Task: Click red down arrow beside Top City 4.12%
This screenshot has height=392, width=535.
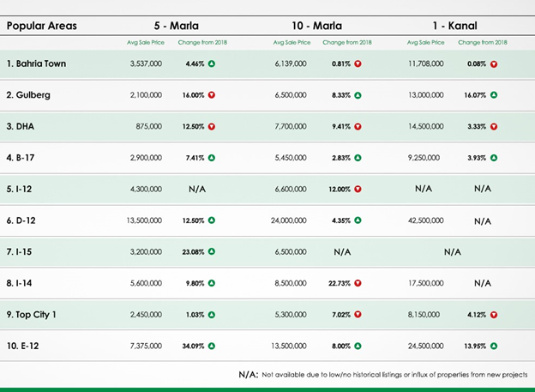Action: 494,315
